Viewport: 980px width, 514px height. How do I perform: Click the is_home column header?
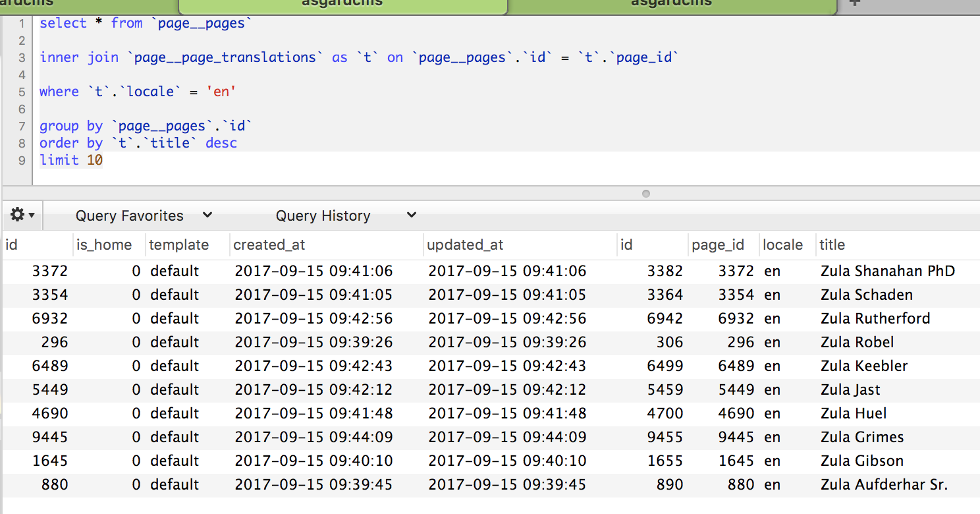104,244
